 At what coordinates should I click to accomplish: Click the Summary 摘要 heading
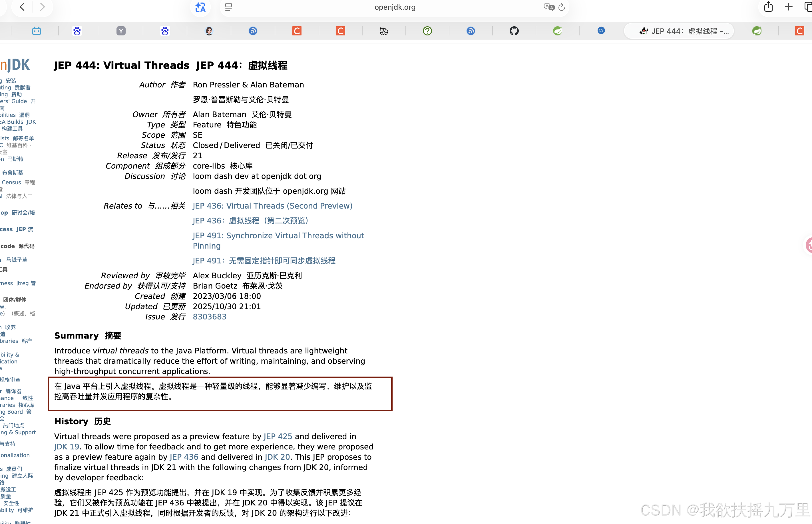pos(88,335)
